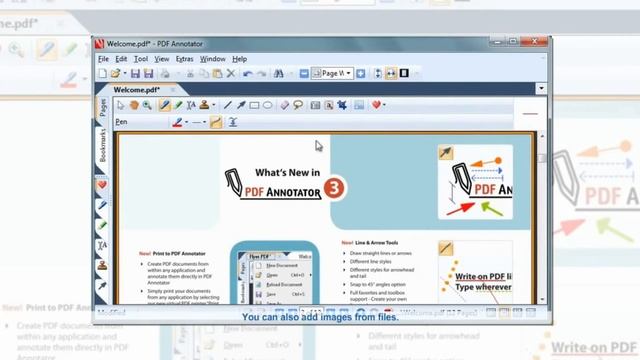The width and height of the screenshot is (640, 360).
Task: Click the Snapshot camera tool
Action: pyautogui.click(x=315, y=106)
